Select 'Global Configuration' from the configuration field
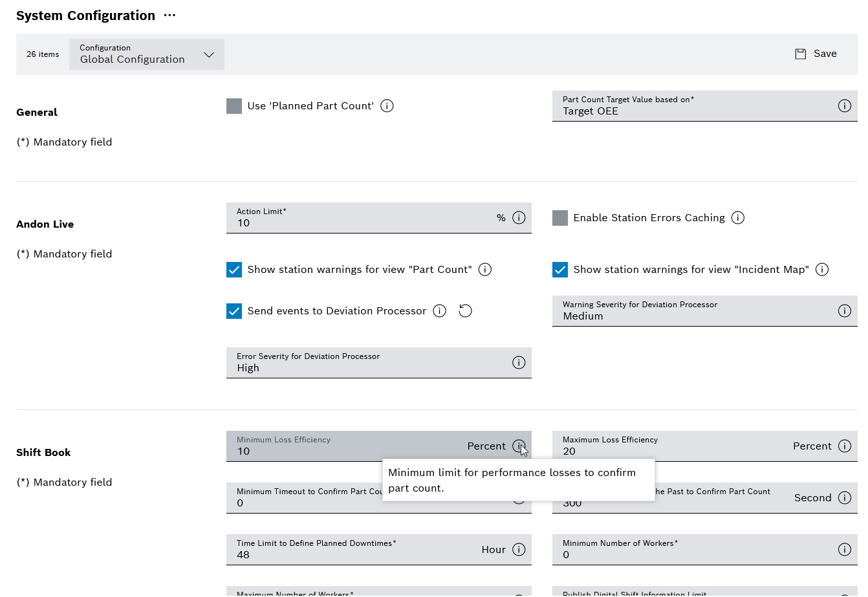This screenshot has width=868, height=597. (x=132, y=58)
